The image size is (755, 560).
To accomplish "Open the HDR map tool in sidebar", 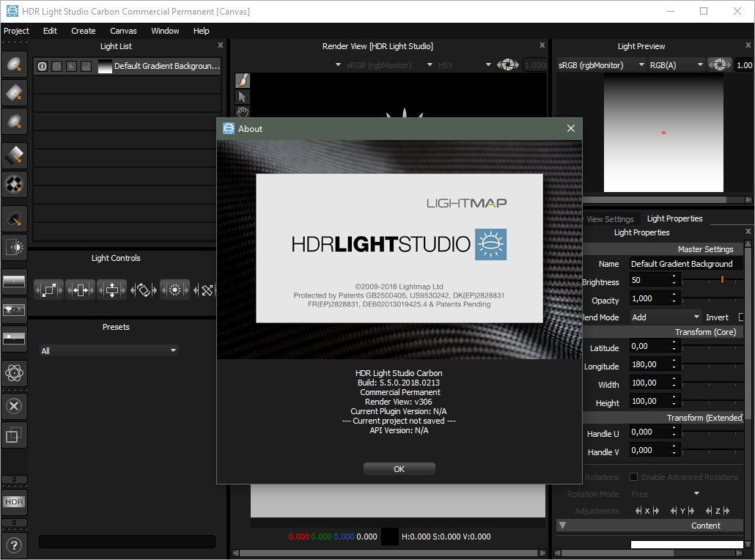I will pyautogui.click(x=15, y=502).
